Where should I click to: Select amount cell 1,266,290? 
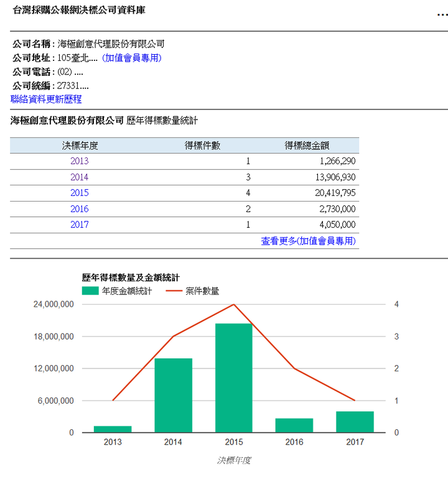337,161
